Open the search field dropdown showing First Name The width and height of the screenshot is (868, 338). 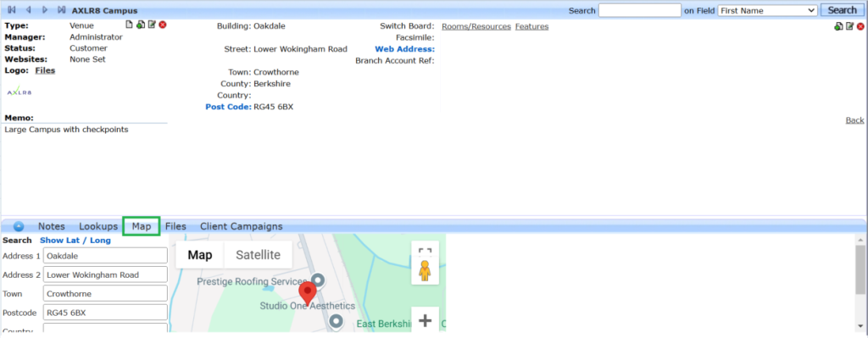click(x=767, y=10)
